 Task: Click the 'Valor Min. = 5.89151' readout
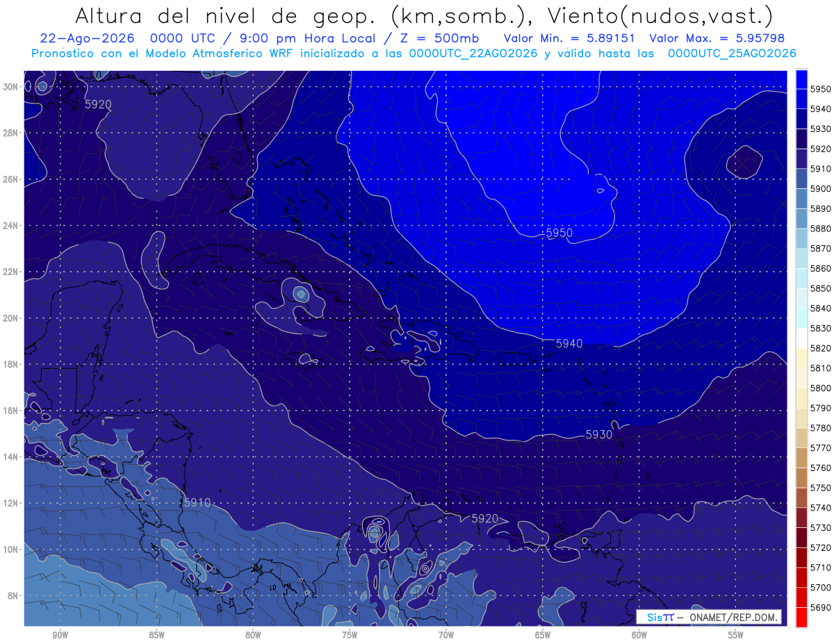[x=571, y=38]
